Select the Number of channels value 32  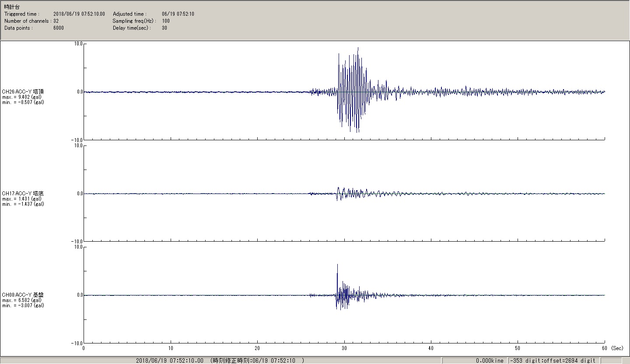pos(56,21)
